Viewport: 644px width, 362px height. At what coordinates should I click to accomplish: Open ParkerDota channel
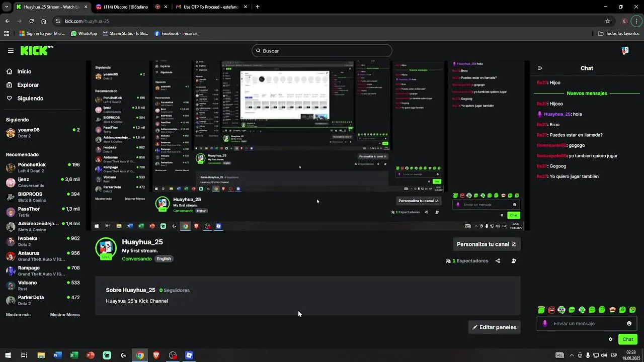(x=43, y=300)
